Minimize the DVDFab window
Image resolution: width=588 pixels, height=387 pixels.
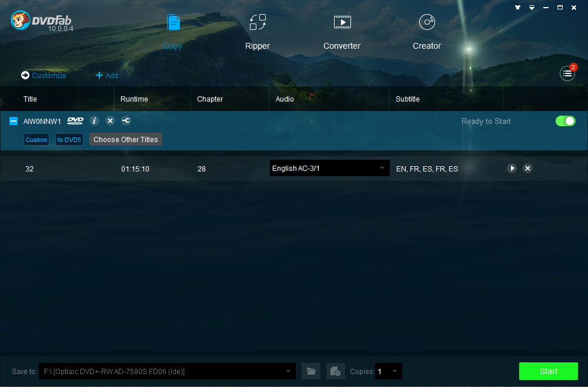pos(546,8)
